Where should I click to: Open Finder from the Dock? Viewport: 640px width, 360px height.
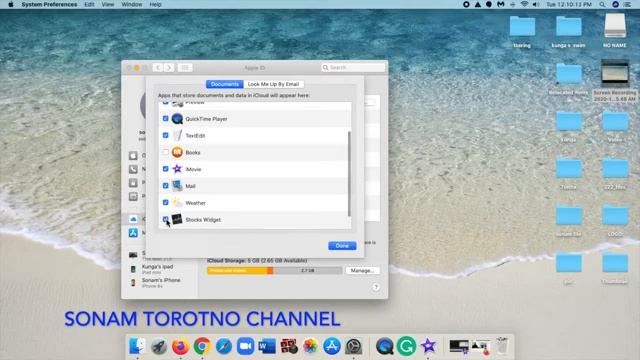[x=137, y=346]
